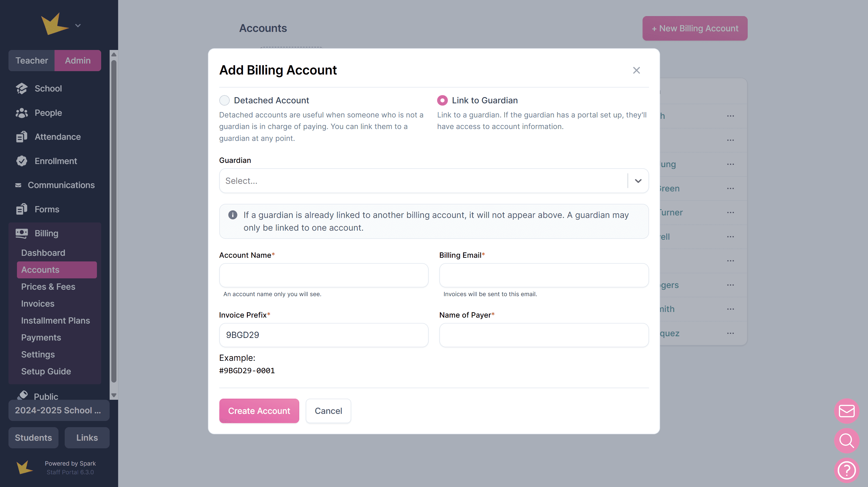This screenshot has height=487, width=868.
Task: Open the school logo chevron dropdown
Action: (78, 26)
